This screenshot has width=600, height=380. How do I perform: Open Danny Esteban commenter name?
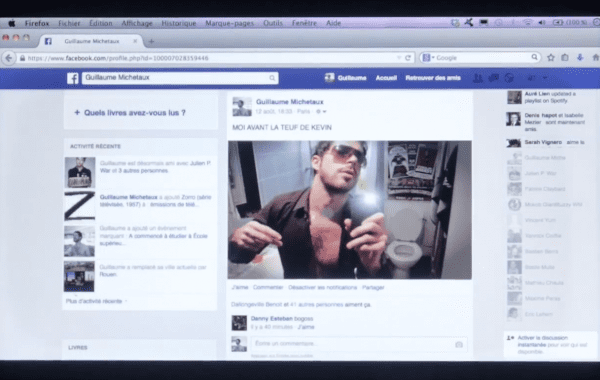point(272,318)
